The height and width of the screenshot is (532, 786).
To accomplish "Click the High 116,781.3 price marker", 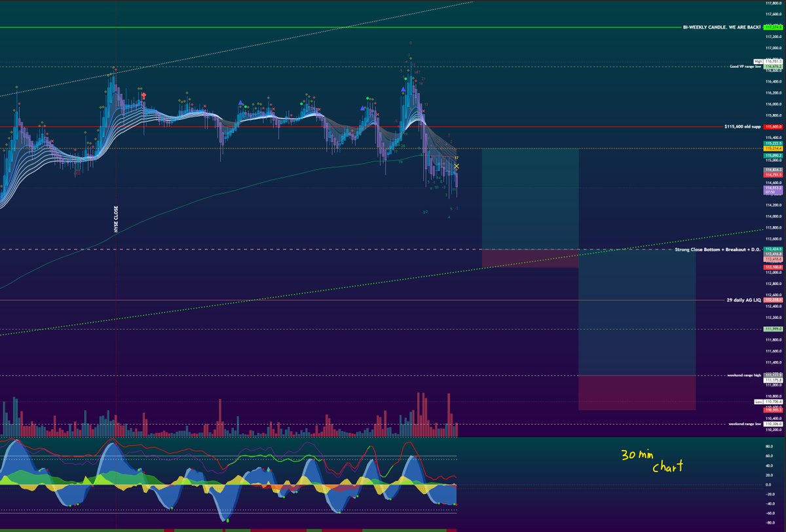I will [x=768, y=61].
